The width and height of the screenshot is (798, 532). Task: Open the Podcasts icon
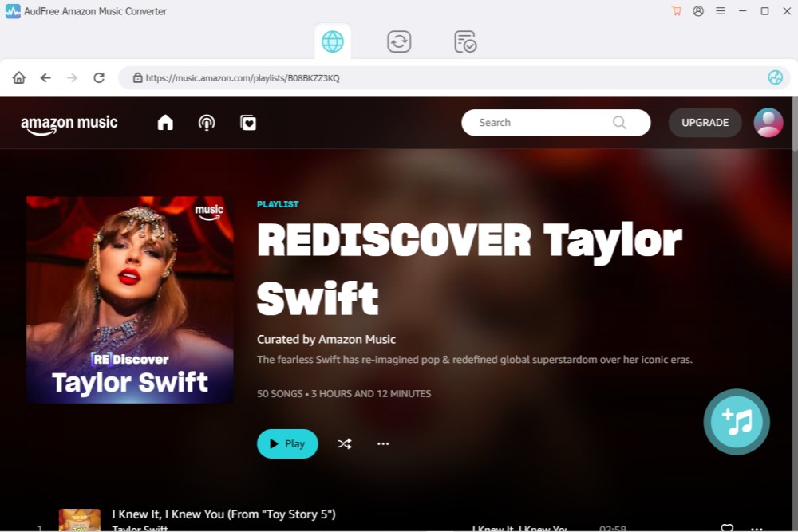[x=207, y=123]
